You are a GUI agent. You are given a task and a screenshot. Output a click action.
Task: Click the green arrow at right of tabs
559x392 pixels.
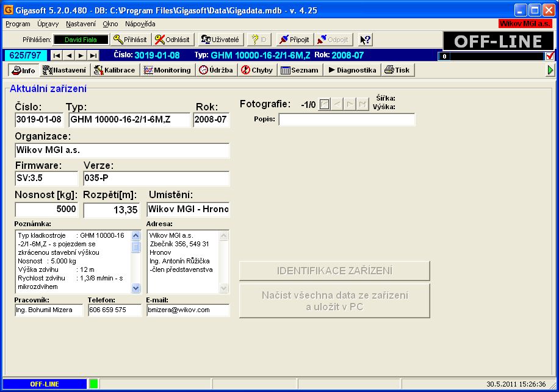coord(551,70)
